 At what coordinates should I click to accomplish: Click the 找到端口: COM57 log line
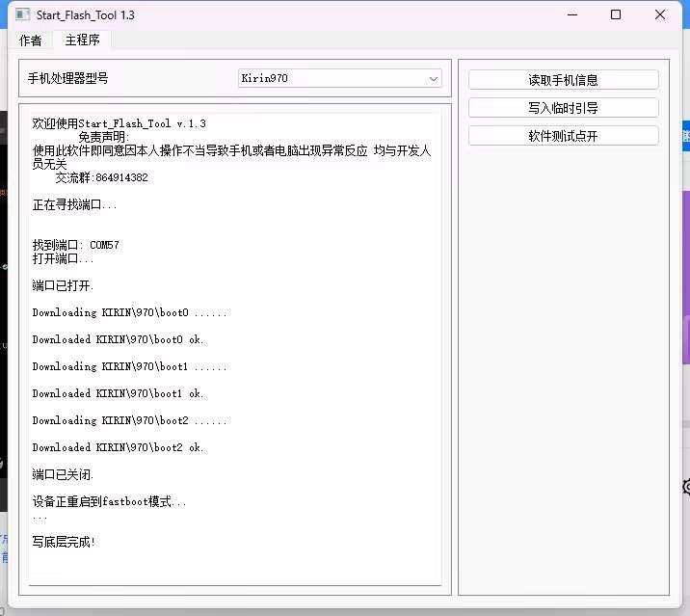tap(75, 246)
